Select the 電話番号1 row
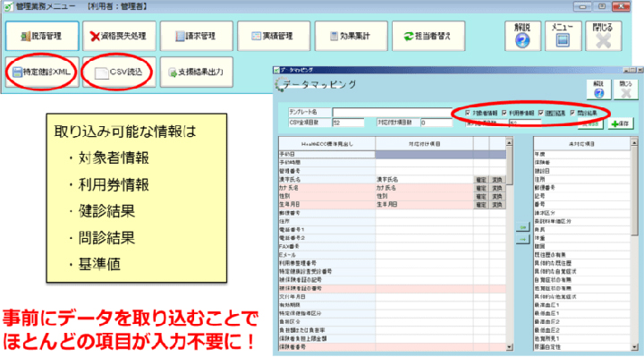The width and height of the screenshot is (644, 357). (393, 230)
